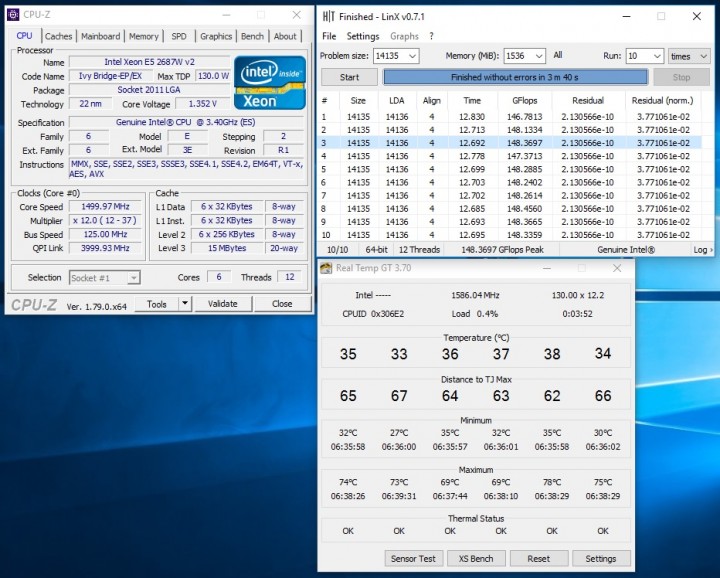Screen dimensions: 720x578
Task: Open the File menu in LinX
Action: [x=329, y=36]
